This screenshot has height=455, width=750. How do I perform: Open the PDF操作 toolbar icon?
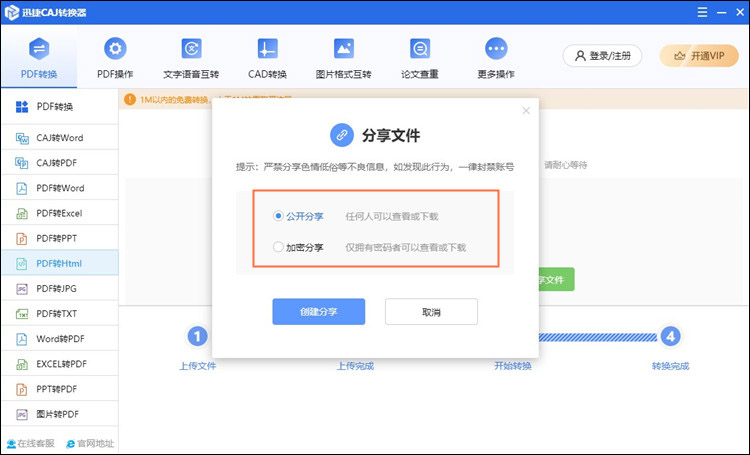pos(115,49)
